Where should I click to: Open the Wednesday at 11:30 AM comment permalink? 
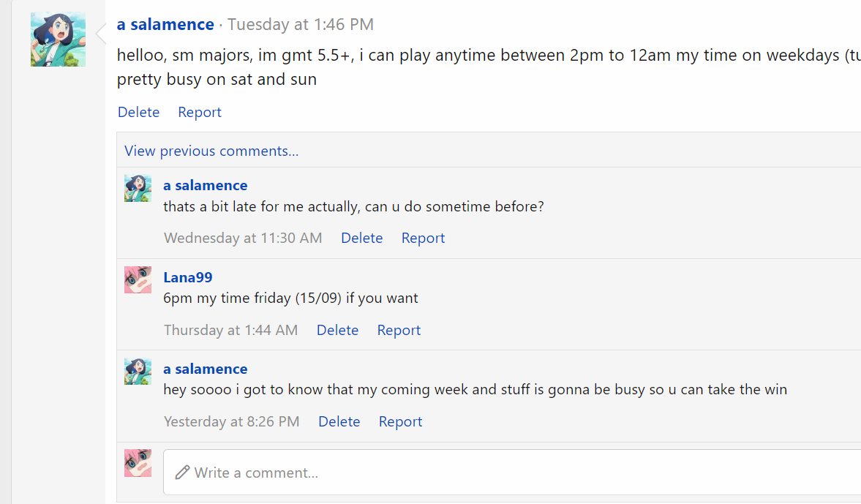coord(243,238)
